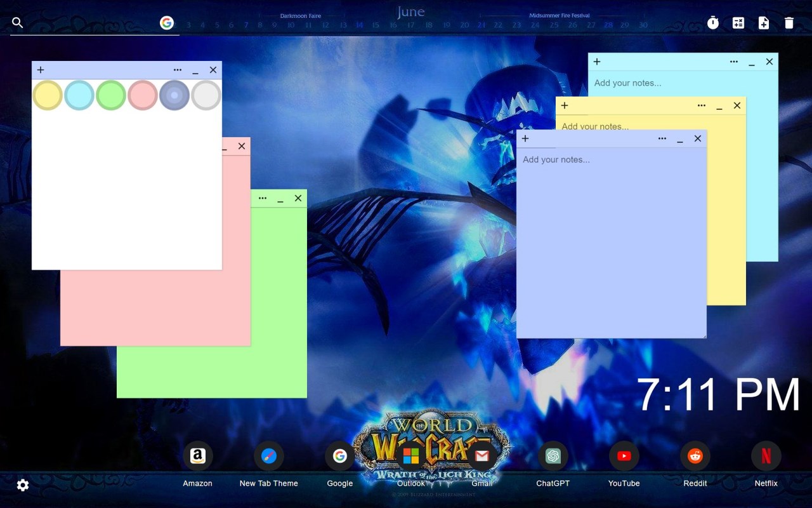Open the timer stopwatch icon
Viewport: 812px width, 508px height.
[x=713, y=23]
